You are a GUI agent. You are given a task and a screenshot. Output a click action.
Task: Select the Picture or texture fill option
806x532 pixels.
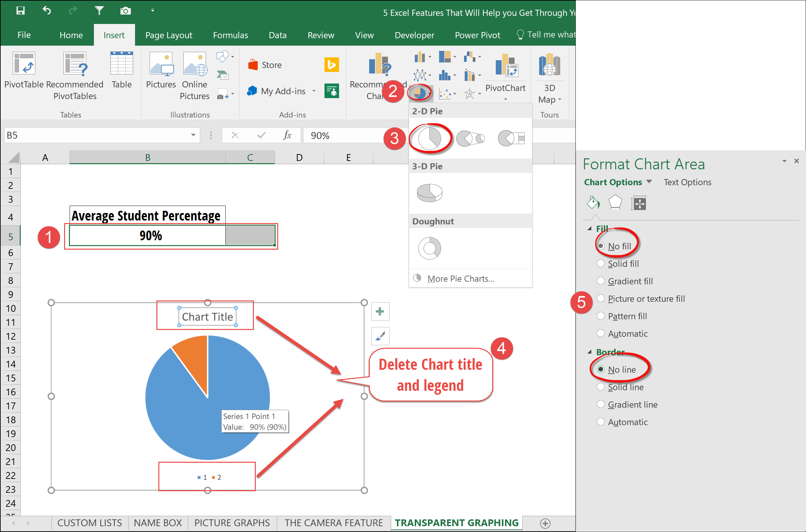(x=600, y=298)
